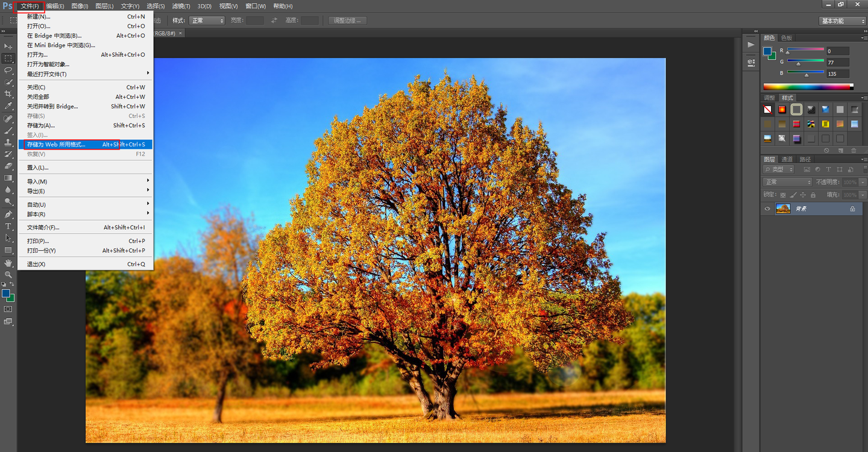Select the 背景 layer thumbnail

click(783, 209)
